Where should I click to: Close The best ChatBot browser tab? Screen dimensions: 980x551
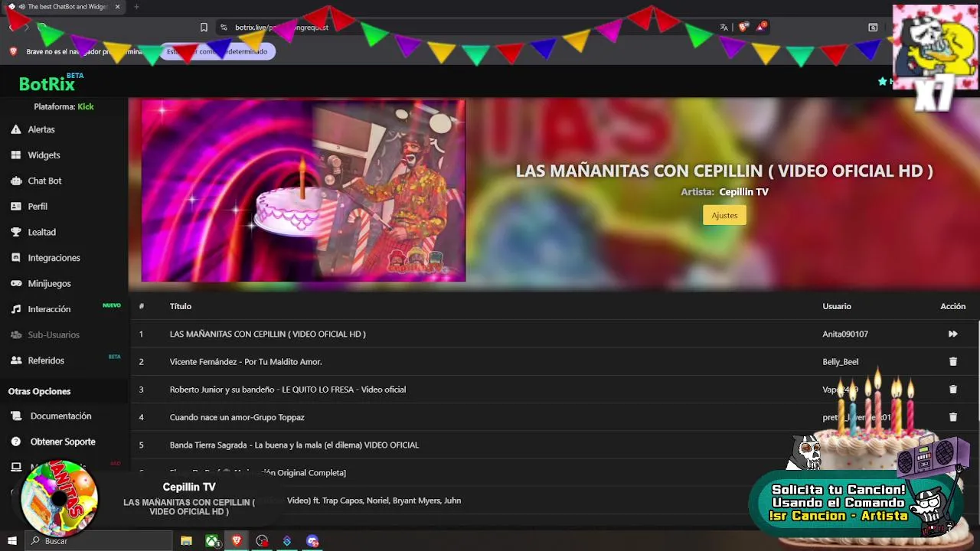pyautogui.click(x=118, y=7)
